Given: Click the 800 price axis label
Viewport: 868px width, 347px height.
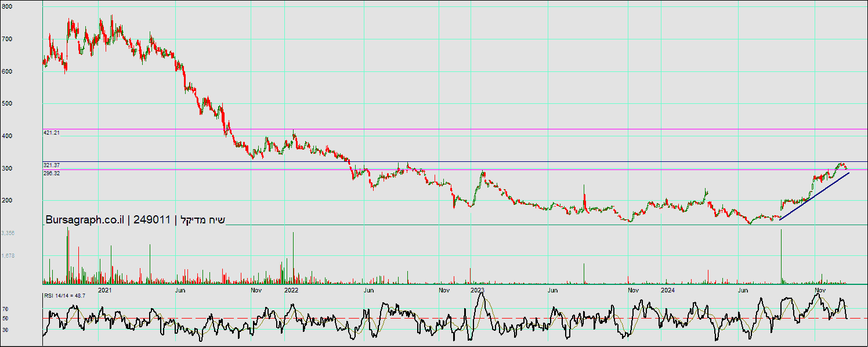Looking at the screenshot, I should click(x=7, y=6).
